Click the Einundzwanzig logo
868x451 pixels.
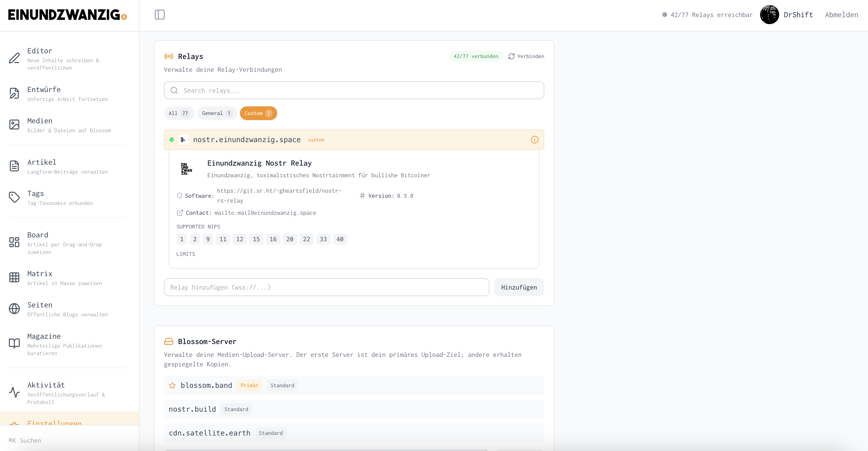[67, 15]
